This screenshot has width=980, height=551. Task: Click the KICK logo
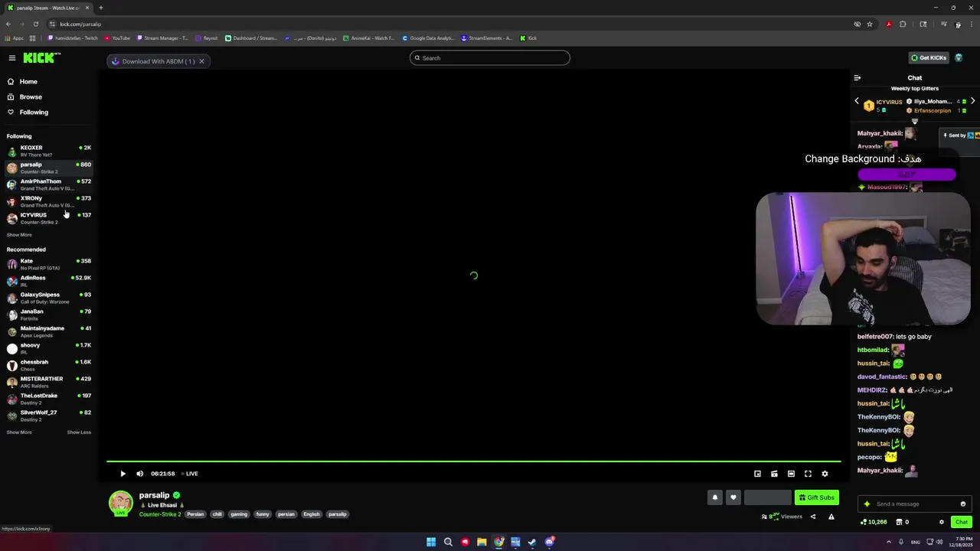pyautogui.click(x=41, y=58)
